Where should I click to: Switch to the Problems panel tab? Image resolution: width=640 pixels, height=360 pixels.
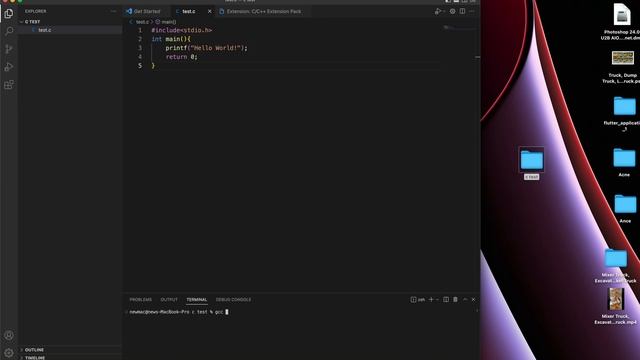[x=140, y=300]
